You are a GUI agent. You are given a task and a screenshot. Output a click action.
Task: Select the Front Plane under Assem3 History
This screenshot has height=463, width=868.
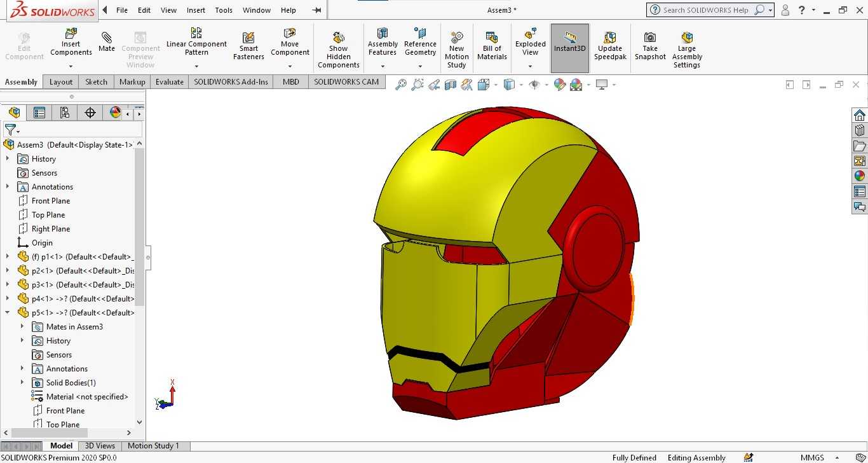pos(51,201)
